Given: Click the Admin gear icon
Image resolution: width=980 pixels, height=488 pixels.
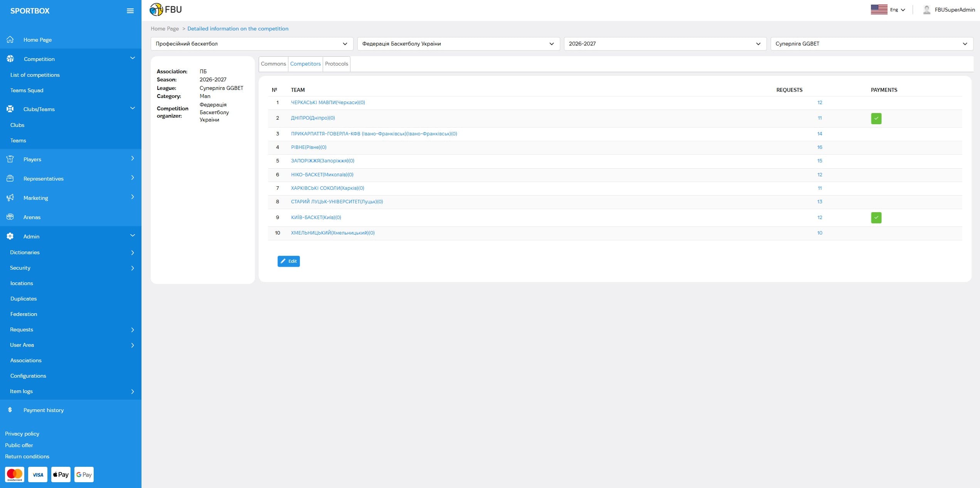Looking at the screenshot, I should point(10,236).
